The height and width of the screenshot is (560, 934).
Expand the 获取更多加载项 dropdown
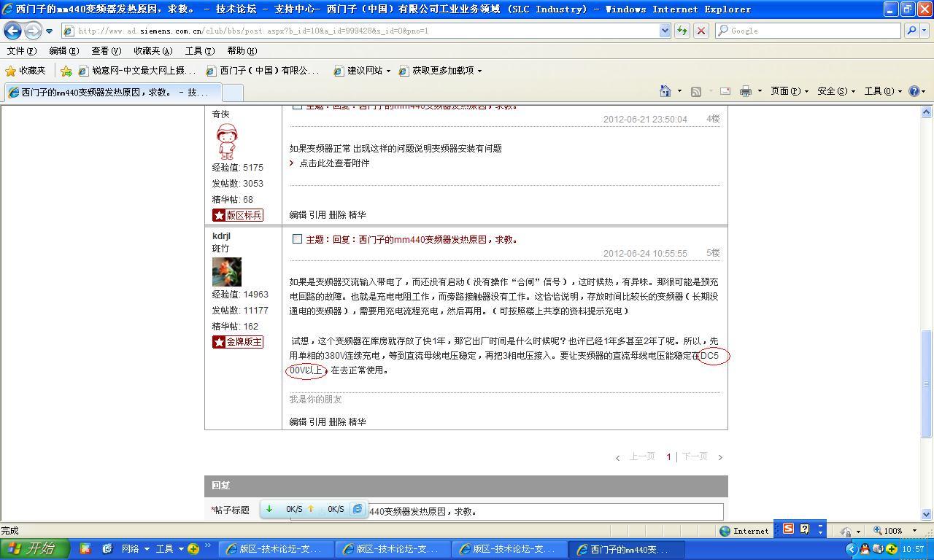479,71
